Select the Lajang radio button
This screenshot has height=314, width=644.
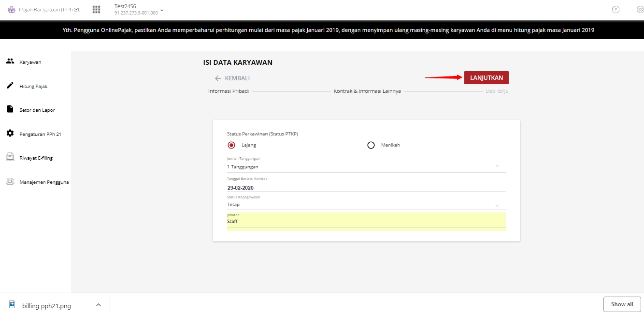[231, 145]
